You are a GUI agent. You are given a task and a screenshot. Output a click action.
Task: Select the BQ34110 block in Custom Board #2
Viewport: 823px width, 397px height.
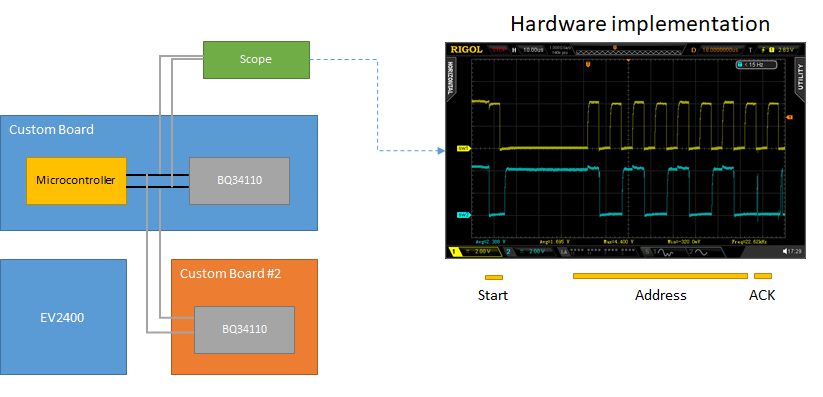tap(244, 330)
